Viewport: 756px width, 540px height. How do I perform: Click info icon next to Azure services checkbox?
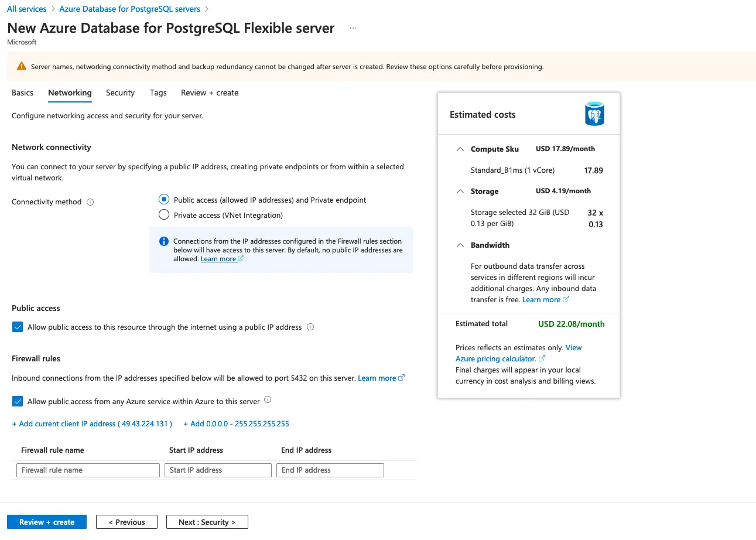point(268,400)
